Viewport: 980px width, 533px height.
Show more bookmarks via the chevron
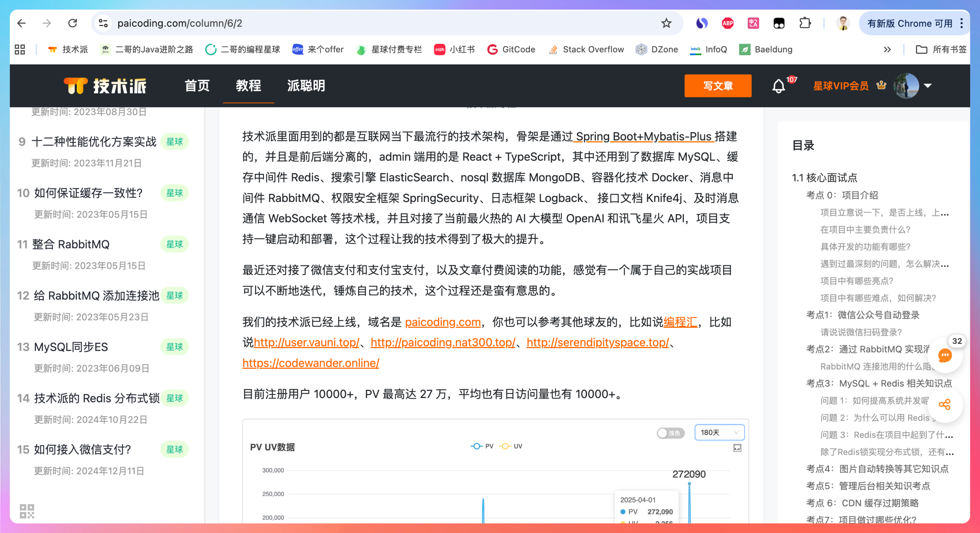(887, 49)
